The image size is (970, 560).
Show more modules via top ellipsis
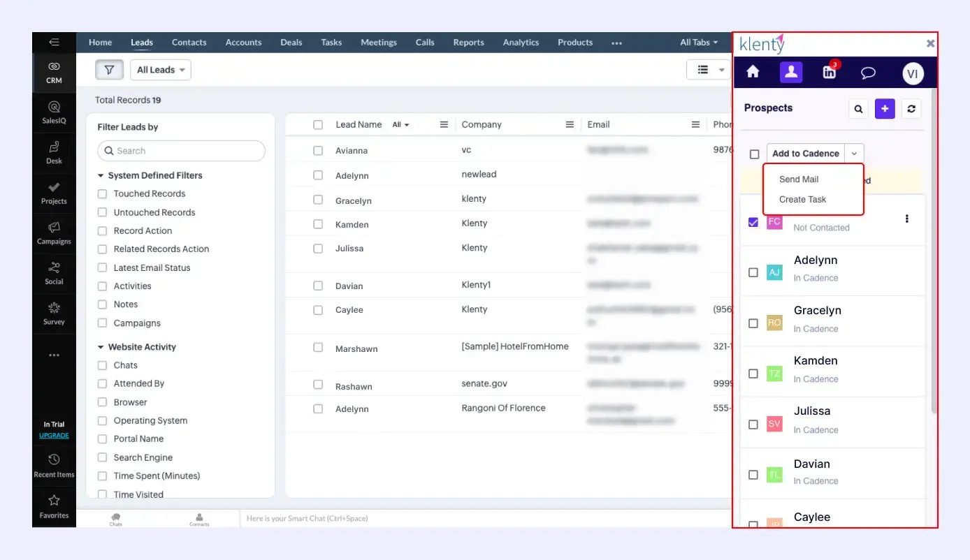coord(616,43)
